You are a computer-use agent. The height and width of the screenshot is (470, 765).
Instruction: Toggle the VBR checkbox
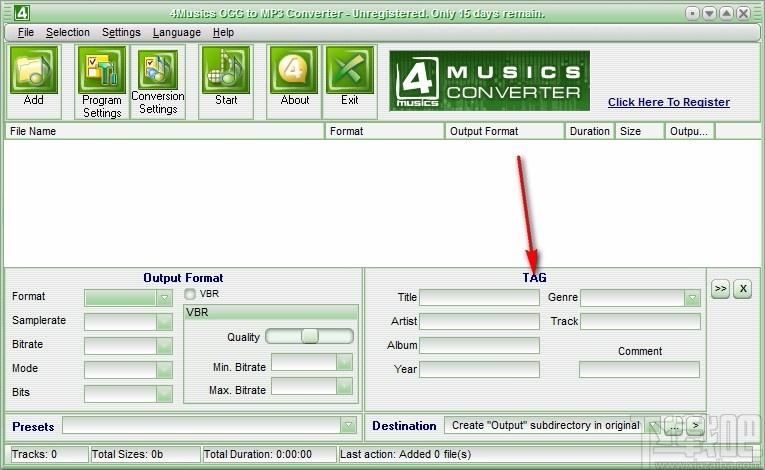[190, 294]
